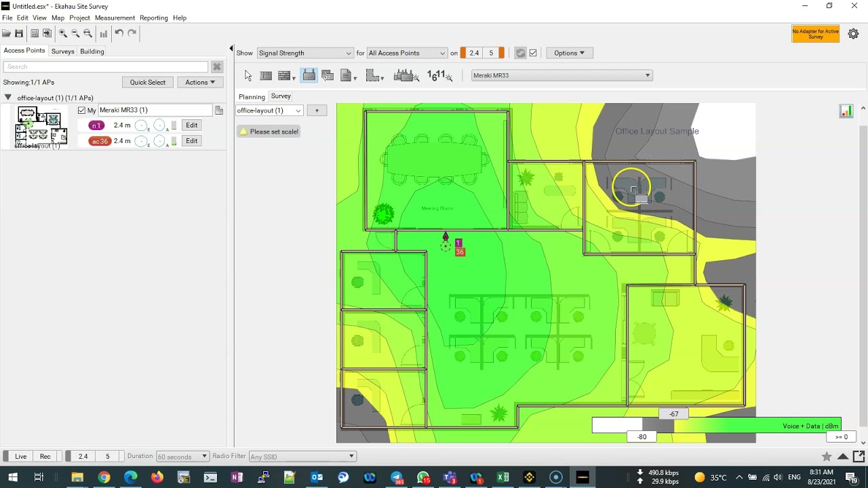Open the Options dropdown menu

coord(569,53)
